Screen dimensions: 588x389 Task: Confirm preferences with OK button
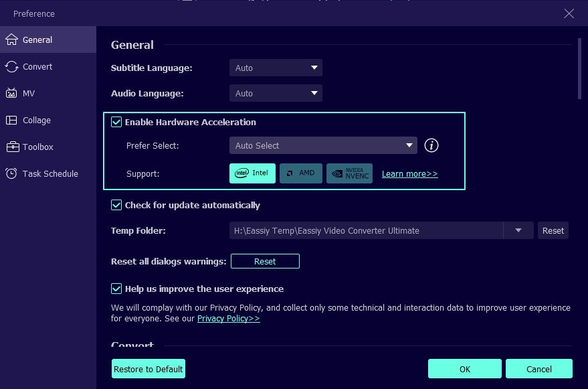465,369
